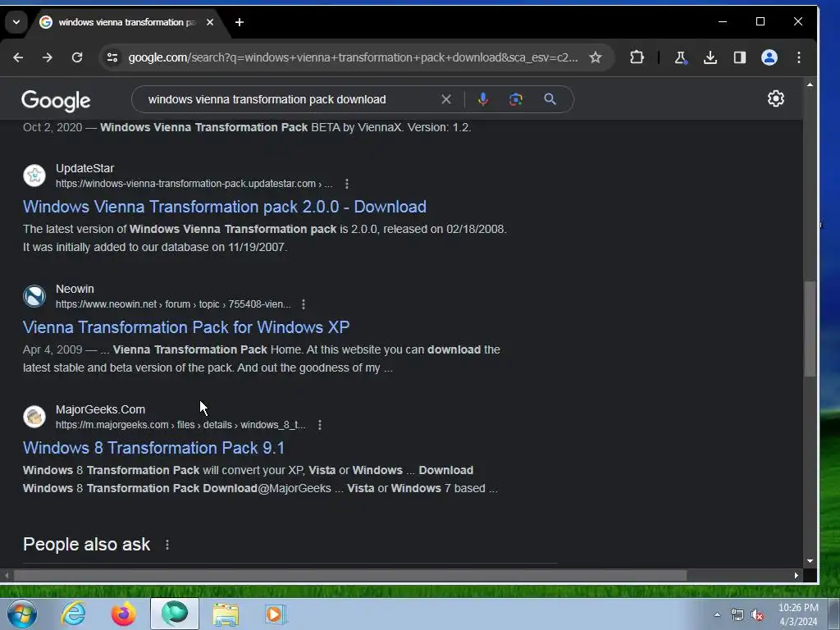Click the Google logo
This screenshot has height=630, width=840.
[x=56, y=100]
